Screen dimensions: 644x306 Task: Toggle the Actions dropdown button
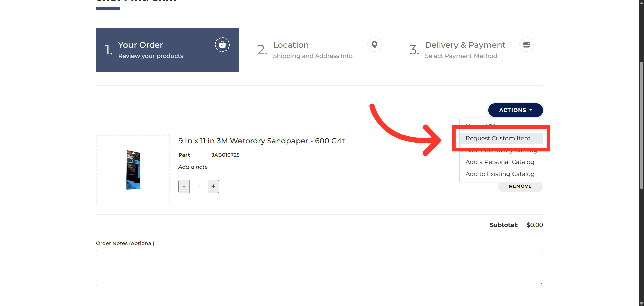[x=516, y=110]
